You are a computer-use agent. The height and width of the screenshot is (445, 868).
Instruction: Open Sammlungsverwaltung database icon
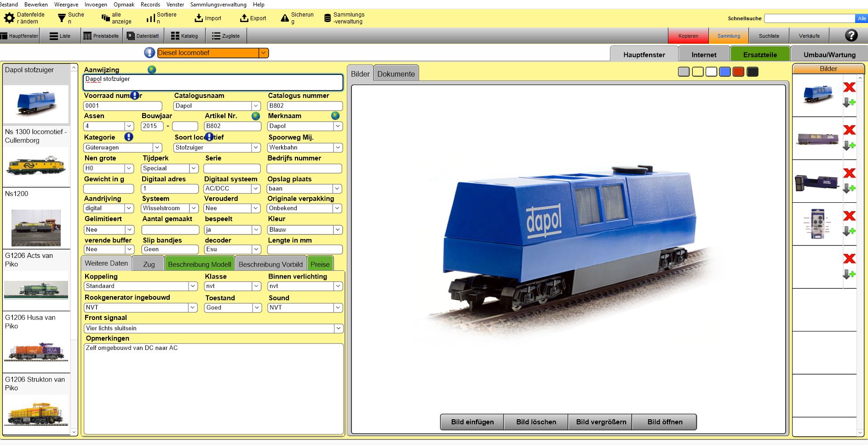tap(328, 18)
